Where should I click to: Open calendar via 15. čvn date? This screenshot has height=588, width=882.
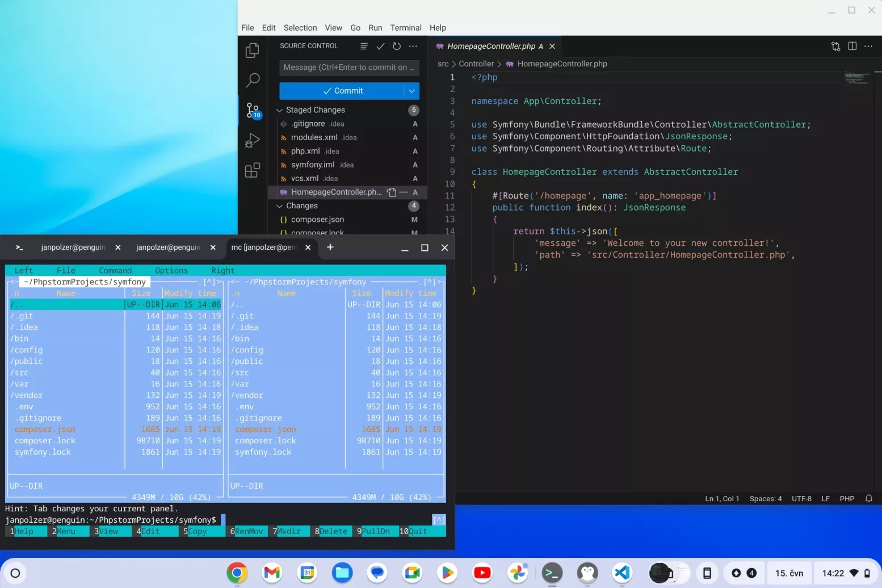point(789,573)
